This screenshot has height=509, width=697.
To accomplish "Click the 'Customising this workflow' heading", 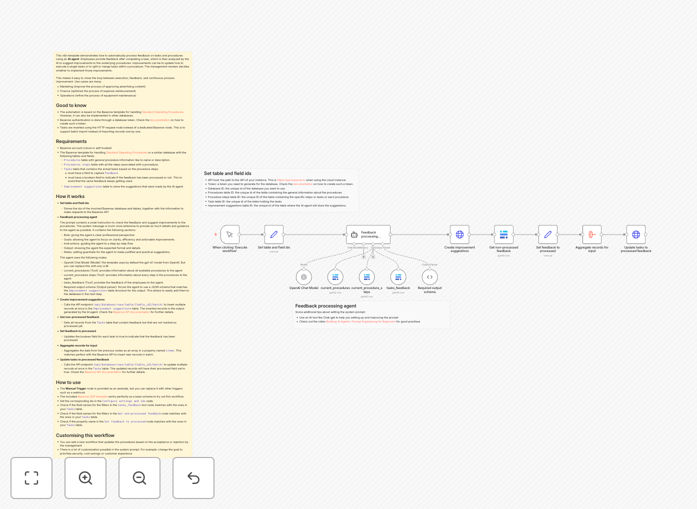I will (85, 435).
